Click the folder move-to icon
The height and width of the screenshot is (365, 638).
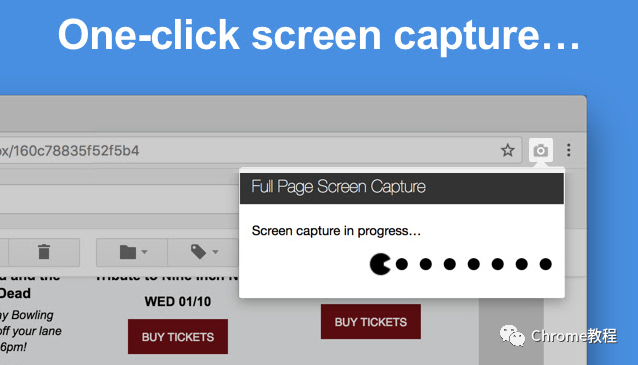pyautogui.click(x=128, y=252)
